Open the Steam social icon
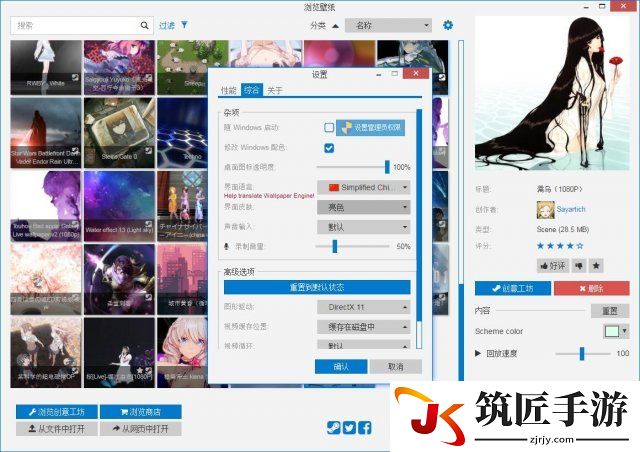The image size is (640, 452). tap(333, 428)
